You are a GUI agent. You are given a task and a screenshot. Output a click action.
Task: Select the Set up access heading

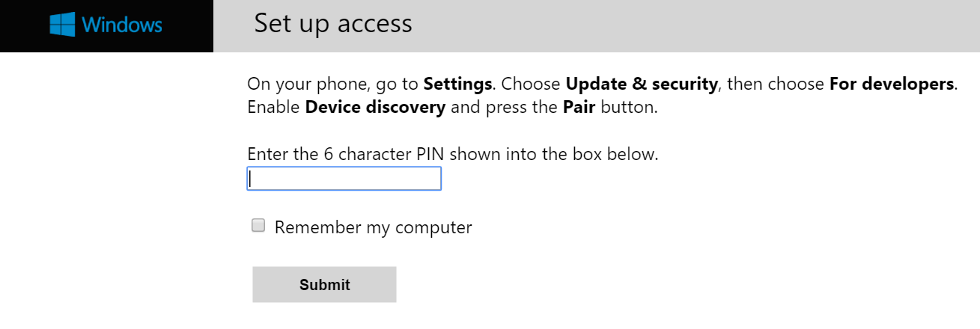pyautogui.click(x=333, y=23)
